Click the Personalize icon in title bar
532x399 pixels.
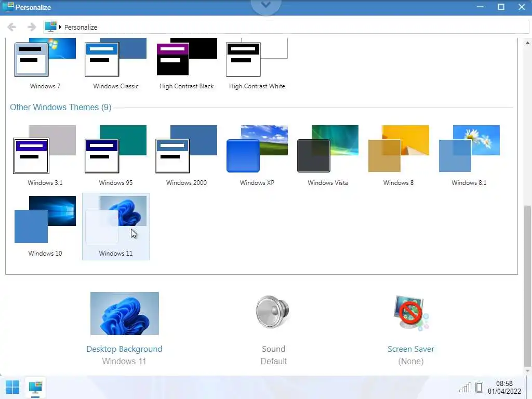point(8,7)
